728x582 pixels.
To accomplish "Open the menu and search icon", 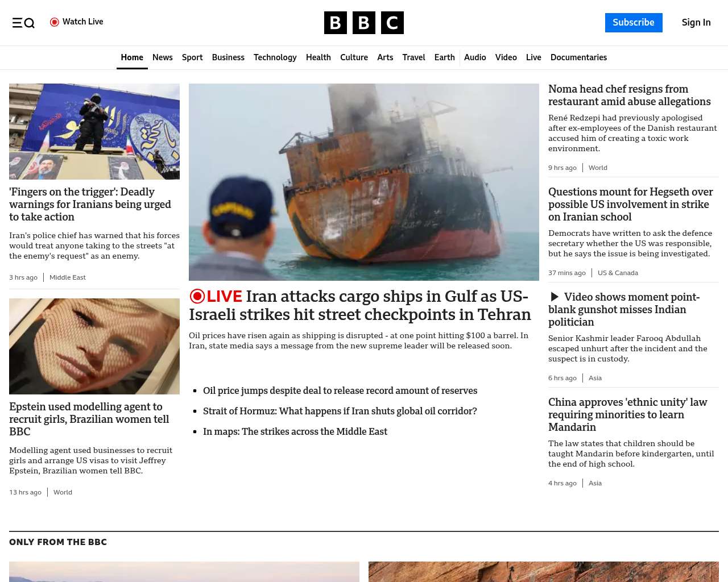I will coord(23,23).
